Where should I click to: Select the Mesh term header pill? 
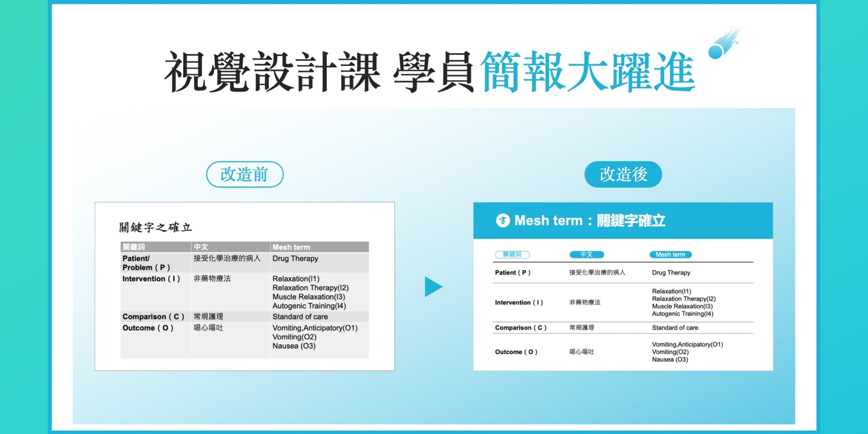point(670,255)
